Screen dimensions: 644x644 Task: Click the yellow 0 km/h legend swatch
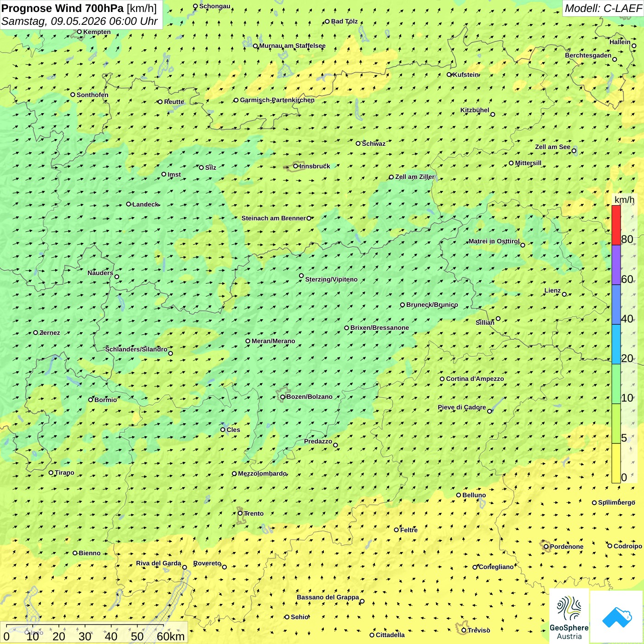[x=616, y=463]
